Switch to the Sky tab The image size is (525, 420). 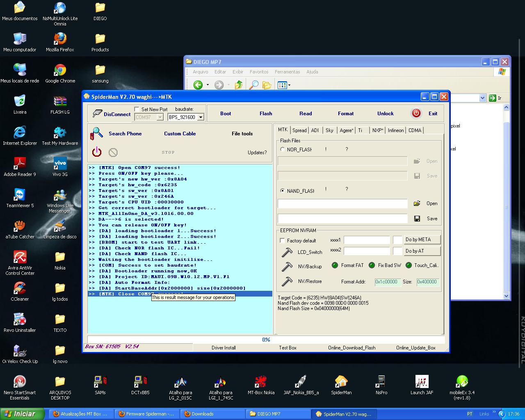point(329,130)
